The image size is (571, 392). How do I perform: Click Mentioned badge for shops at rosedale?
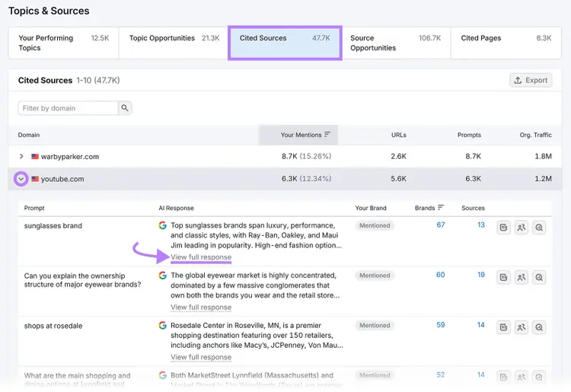[x=375, y=325]
